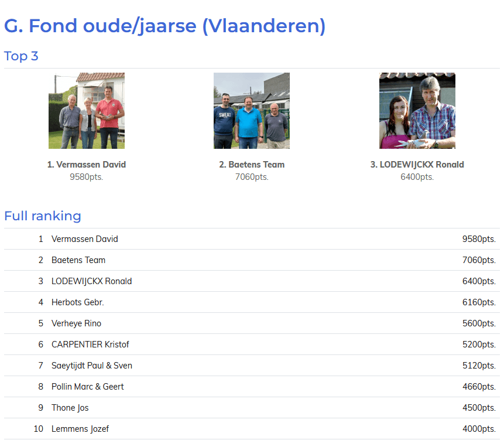
Task: Click Vermassen David's top 3 photo
Action: click(x=87, y=111)
